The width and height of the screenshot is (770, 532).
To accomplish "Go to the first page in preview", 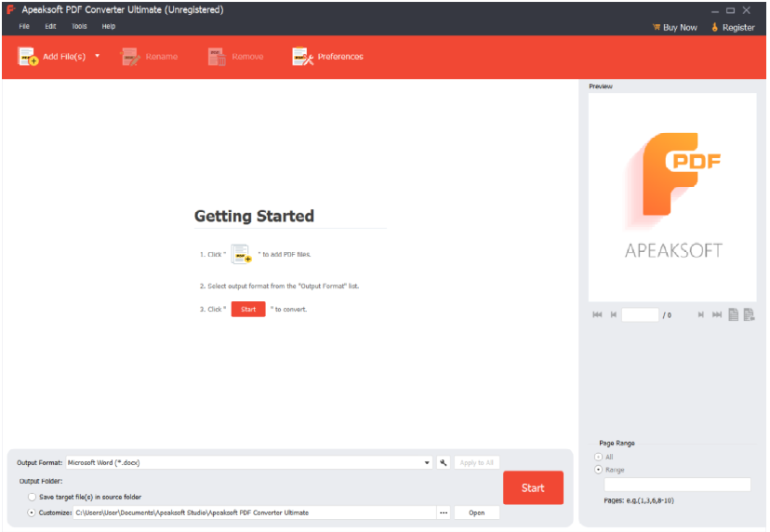I will tap(597, 314).
